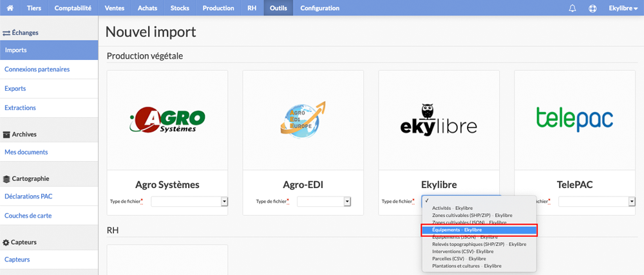Open the help lifebuoy icon

coord(592,8)
